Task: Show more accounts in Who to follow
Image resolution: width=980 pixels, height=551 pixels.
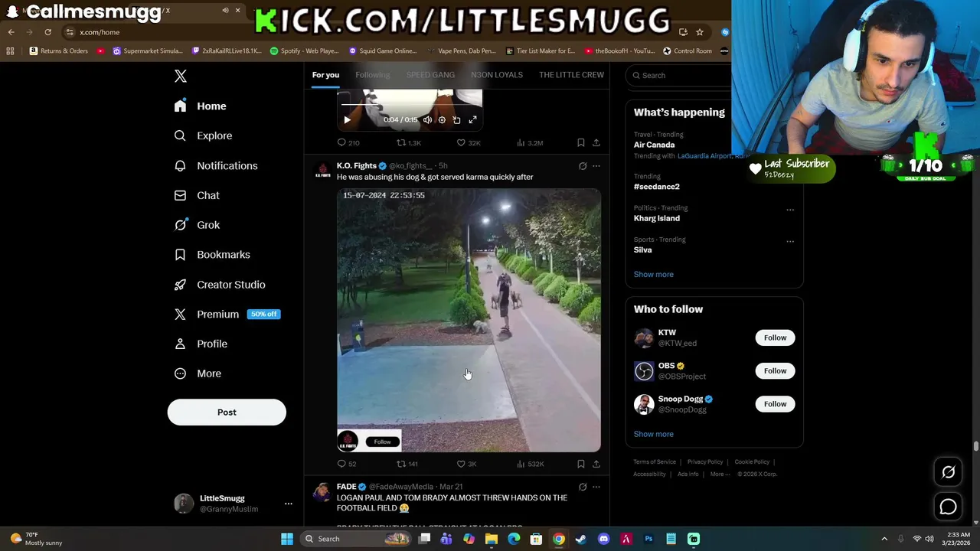Action: point(654,434)
